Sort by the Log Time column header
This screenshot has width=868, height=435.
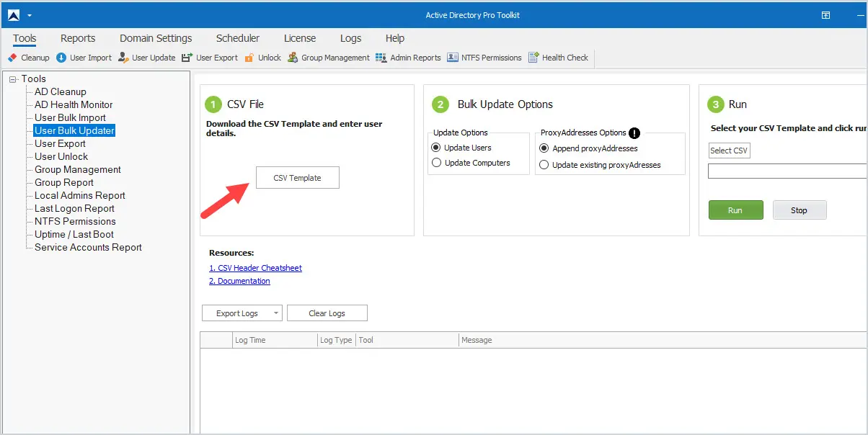[x=275, y=340]
